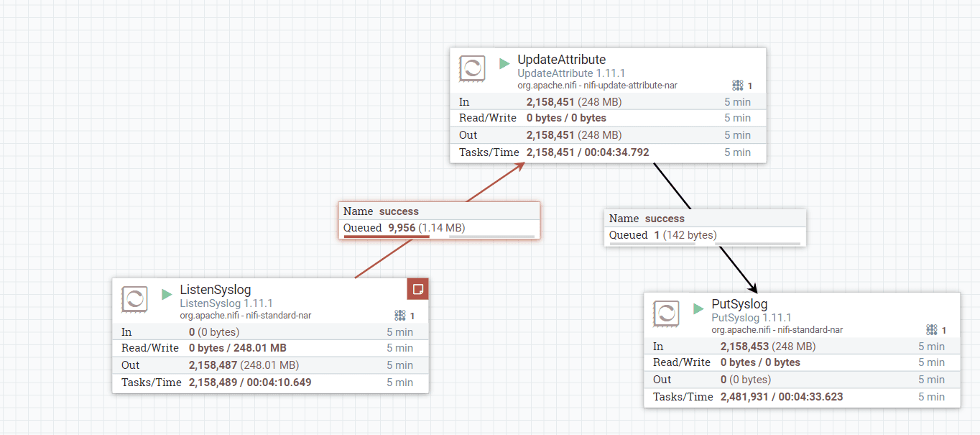Click the green running indicator on PutSyslog
The width and height of the screenshot is (980, 435).
point(698,308)
